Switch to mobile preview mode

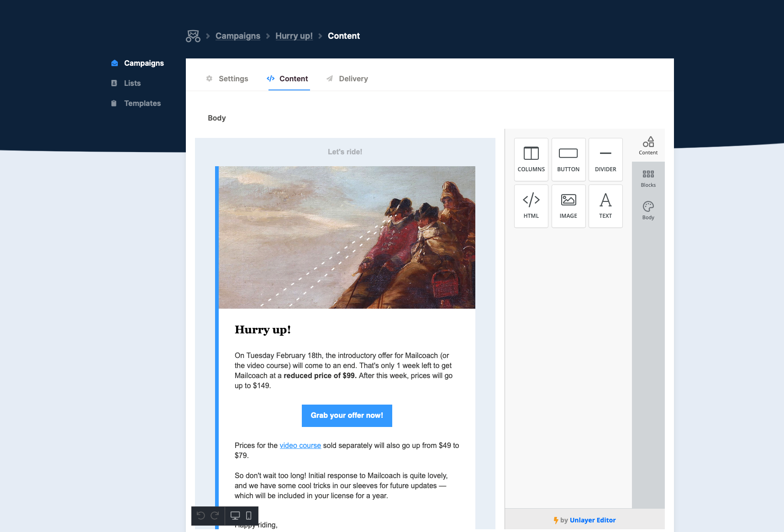249,516
